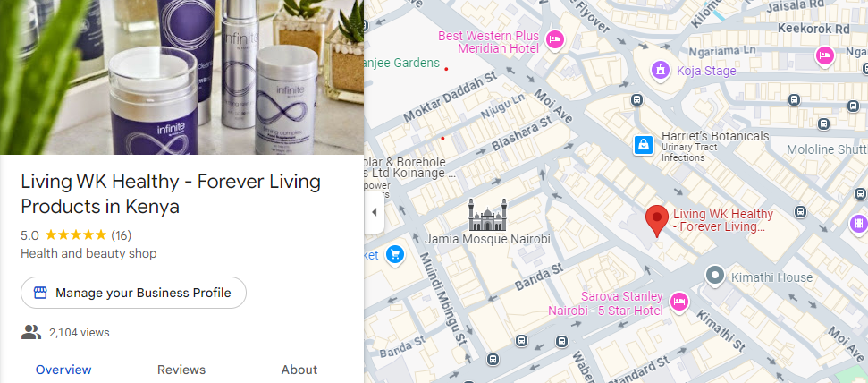Open the Koja Stage purple marker
This screenshot has height=383, width=868.
660,71
